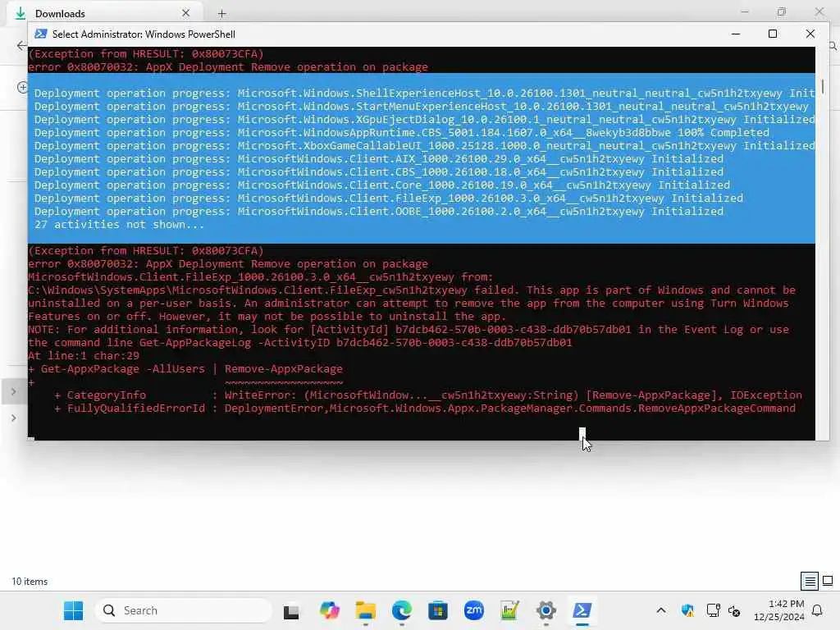840x630 pixels.
Task: Click the XboxGameCallableUI progress line
Action: [x=424, y=146]
